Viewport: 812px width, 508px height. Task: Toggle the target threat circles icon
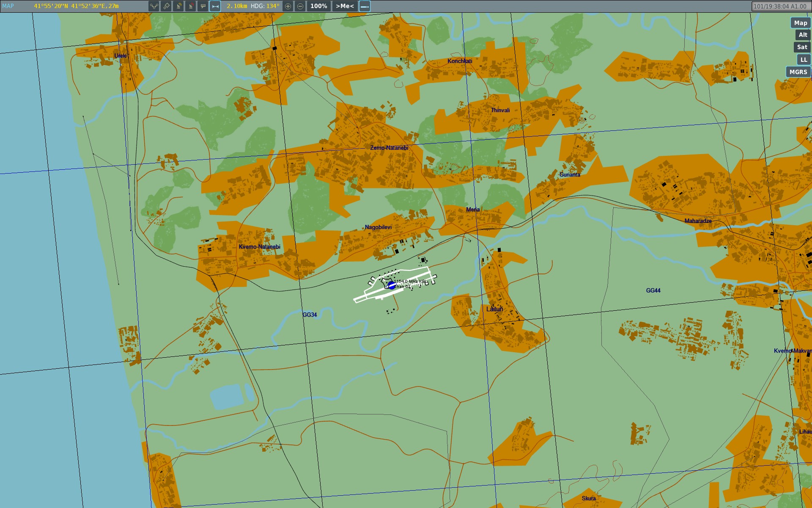166,6
